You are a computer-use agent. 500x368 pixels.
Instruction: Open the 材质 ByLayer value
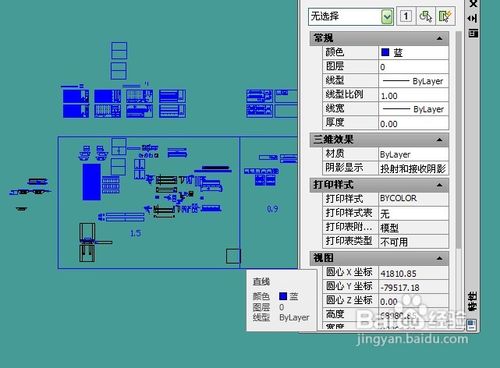pyautogui.click(x=413, y=154)
